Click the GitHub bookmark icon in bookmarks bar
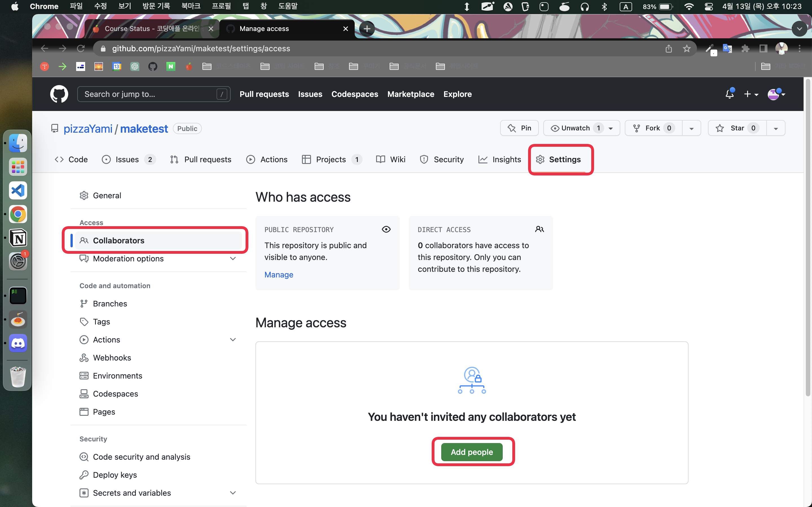Screen dimensions: 812x507 click(x=153, y=66)
